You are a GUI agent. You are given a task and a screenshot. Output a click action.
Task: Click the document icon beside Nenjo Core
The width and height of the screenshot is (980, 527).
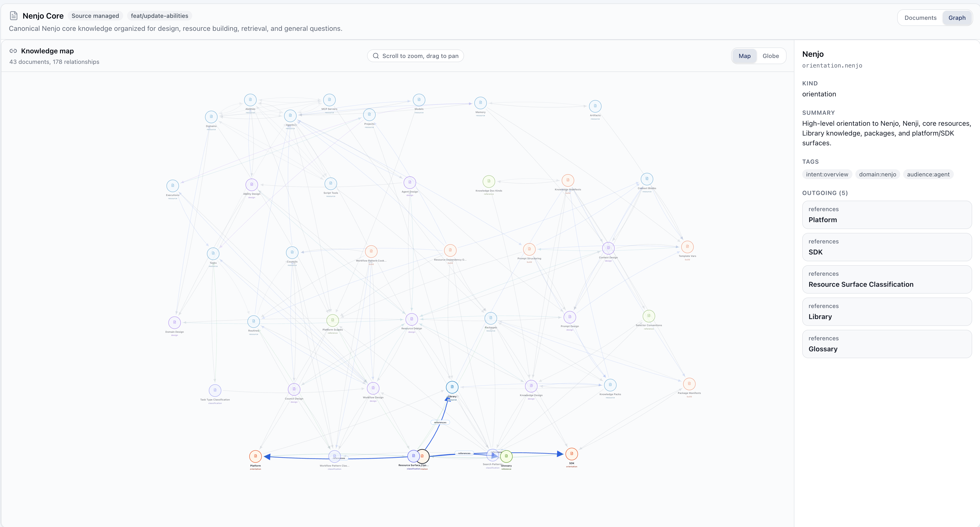pyautogui.click(x=14, y=16)
